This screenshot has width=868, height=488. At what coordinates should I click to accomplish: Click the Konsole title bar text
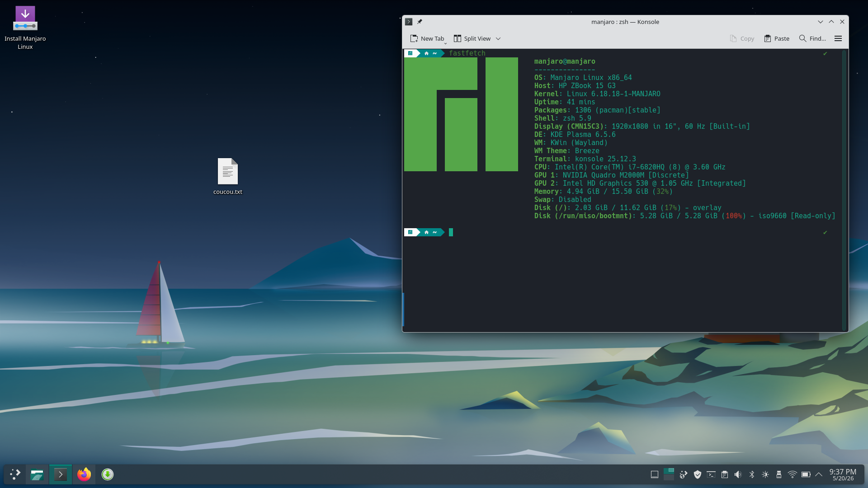(625, 22)
